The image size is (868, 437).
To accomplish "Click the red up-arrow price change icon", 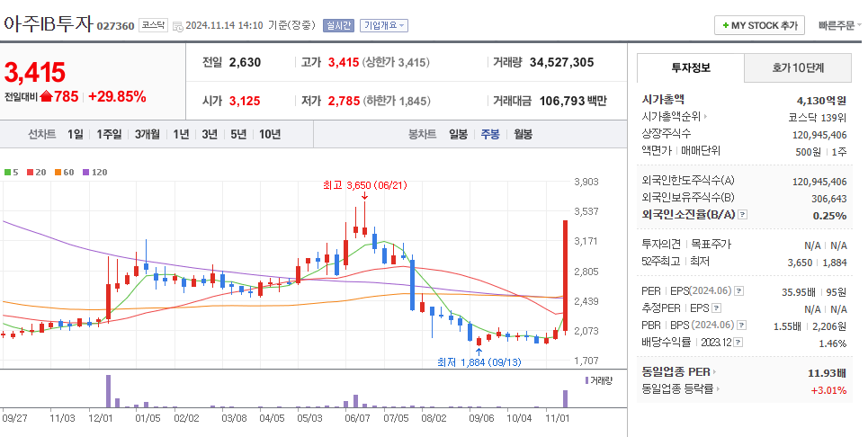I will pos(46,97).
